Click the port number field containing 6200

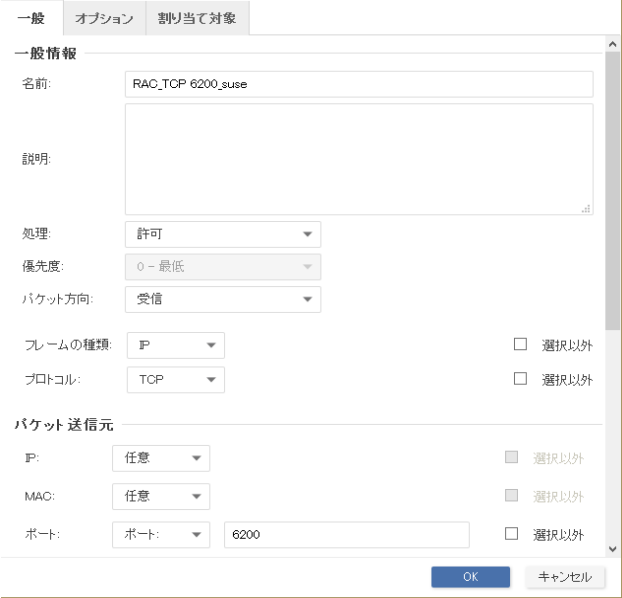[x=347, y=535]
